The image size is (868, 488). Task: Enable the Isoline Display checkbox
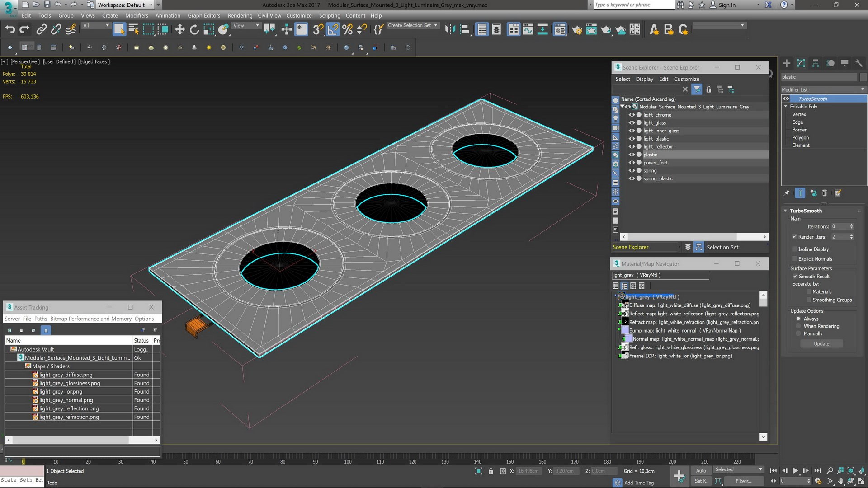click(795, 249)
